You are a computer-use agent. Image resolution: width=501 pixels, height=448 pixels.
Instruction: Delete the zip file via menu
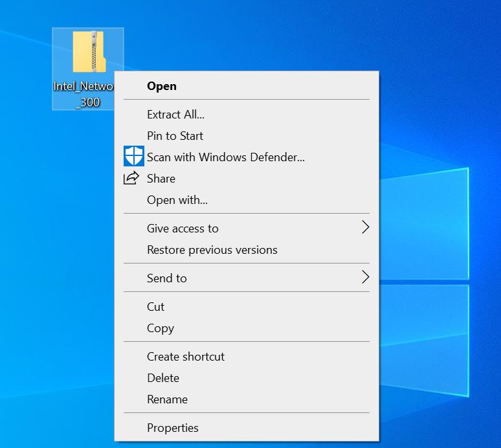pos(162,378)
